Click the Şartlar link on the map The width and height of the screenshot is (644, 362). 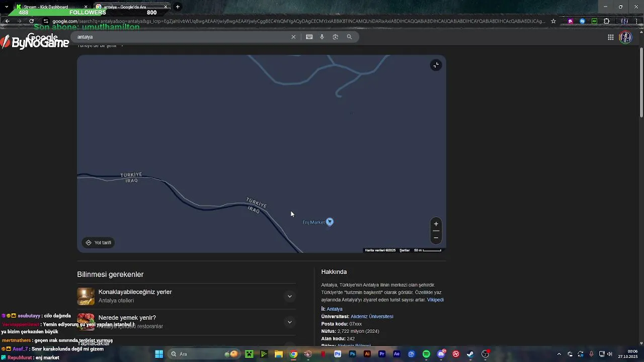[405, 250]
